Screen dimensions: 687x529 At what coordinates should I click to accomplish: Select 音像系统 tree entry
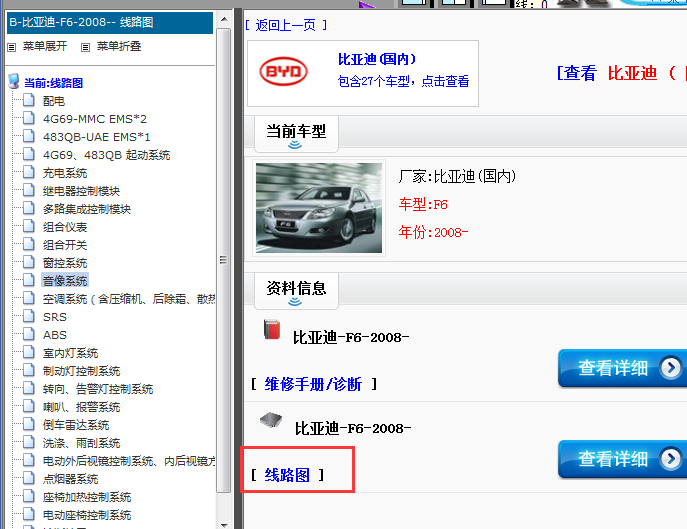(x=65, y=280)
